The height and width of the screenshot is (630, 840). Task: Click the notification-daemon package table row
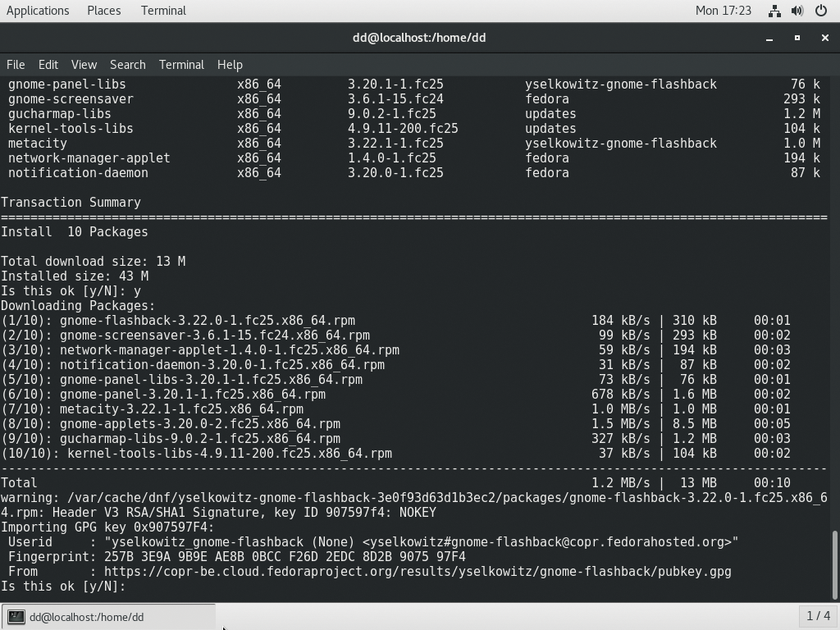pos(414,173)
